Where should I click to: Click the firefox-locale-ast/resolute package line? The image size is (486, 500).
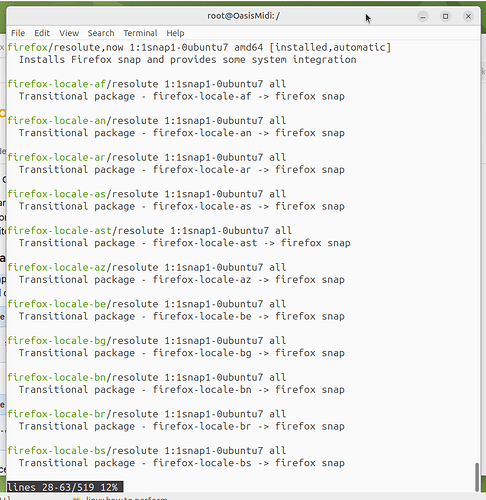[x=150, y=231]
